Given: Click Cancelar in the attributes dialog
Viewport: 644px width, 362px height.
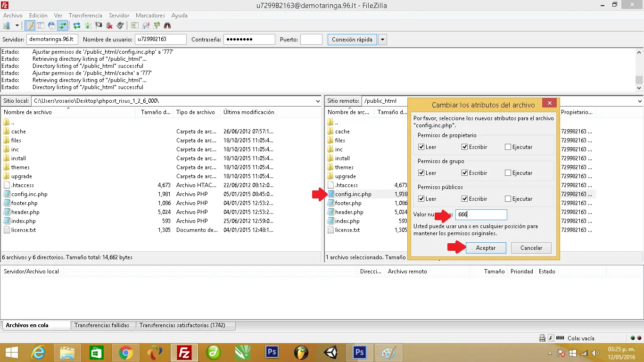Looking at the screenshot, I should tap(531, 248).
